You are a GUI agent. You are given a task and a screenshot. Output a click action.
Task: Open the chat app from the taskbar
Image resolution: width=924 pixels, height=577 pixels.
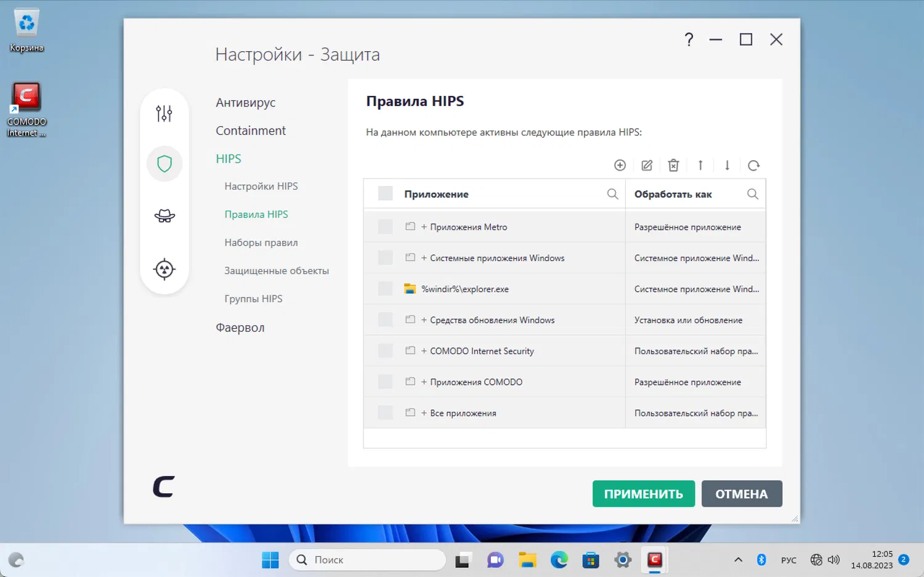pyautogui.click(x=495, y=560)
